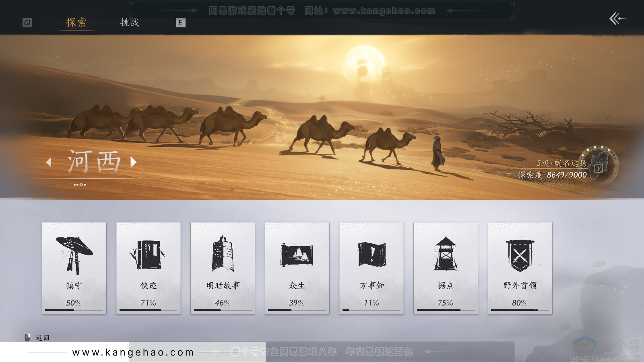The image size is (644, 362).
Task: Click the 11% progress bar under 万事知
Action: pos(371,310)
